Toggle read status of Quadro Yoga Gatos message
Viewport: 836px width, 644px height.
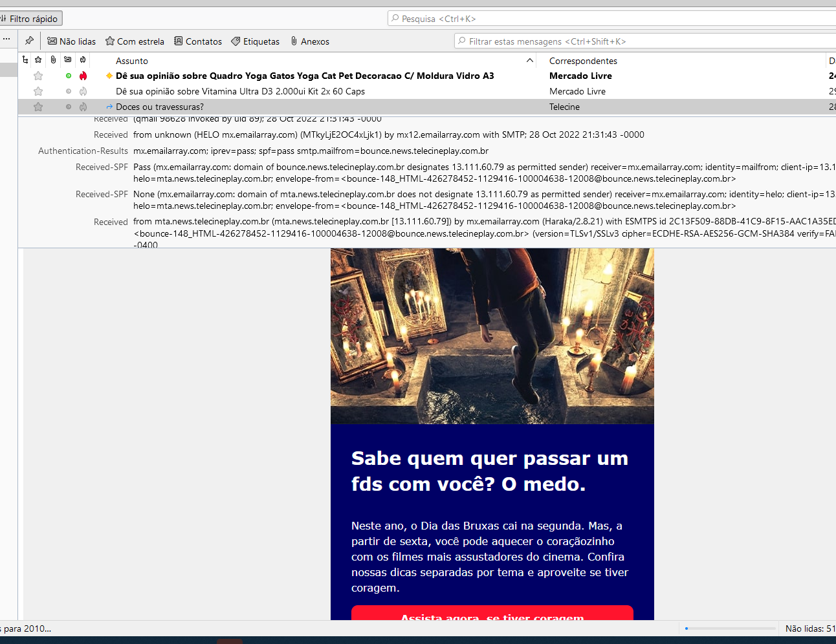69,76
